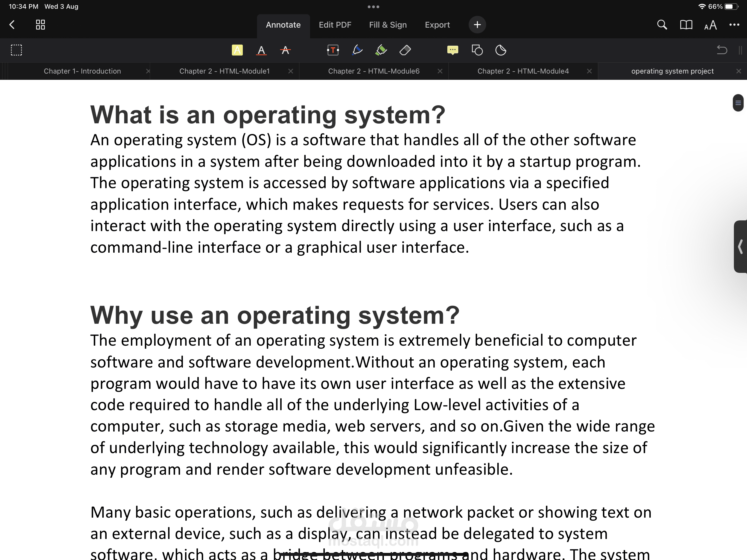Screen dimensions: 747x560
Task: Open the Chapter 2 - HTML-Module6 document tab
Action: click(x=373, y=71)
